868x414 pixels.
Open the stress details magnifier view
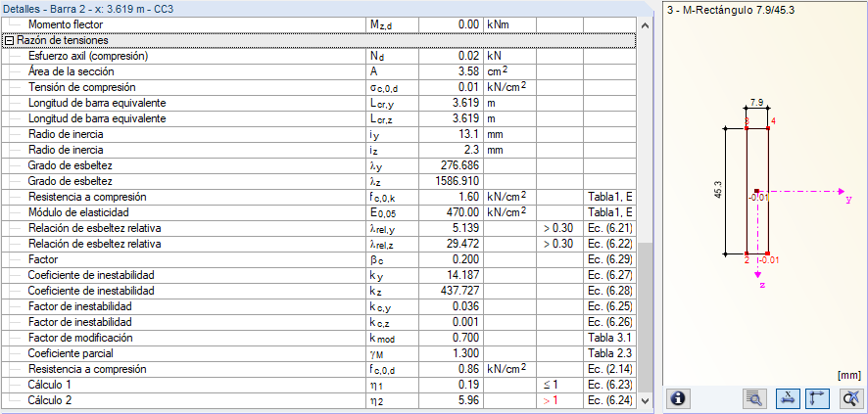point(754,397)
